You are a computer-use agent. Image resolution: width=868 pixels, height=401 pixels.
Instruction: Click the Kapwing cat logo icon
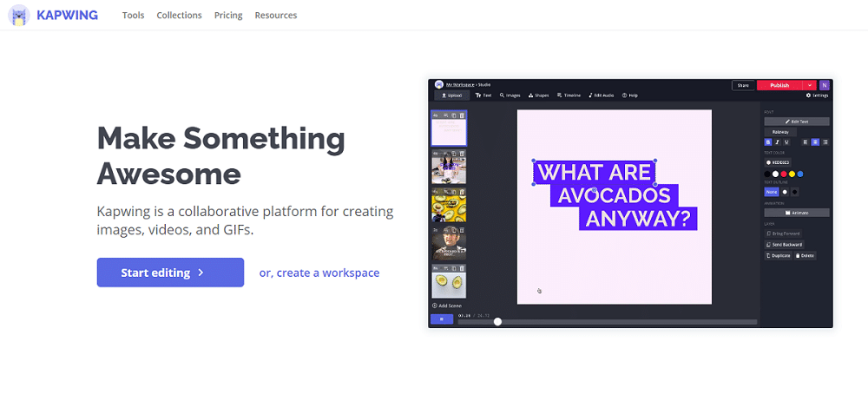(16, 15)
